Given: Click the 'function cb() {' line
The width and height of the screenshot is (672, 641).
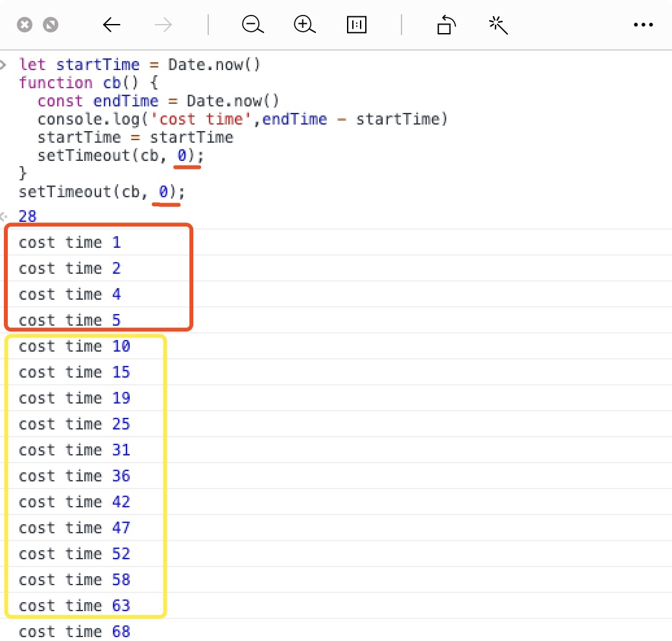Looking at the screenshot, I should [x=89, y=83].
